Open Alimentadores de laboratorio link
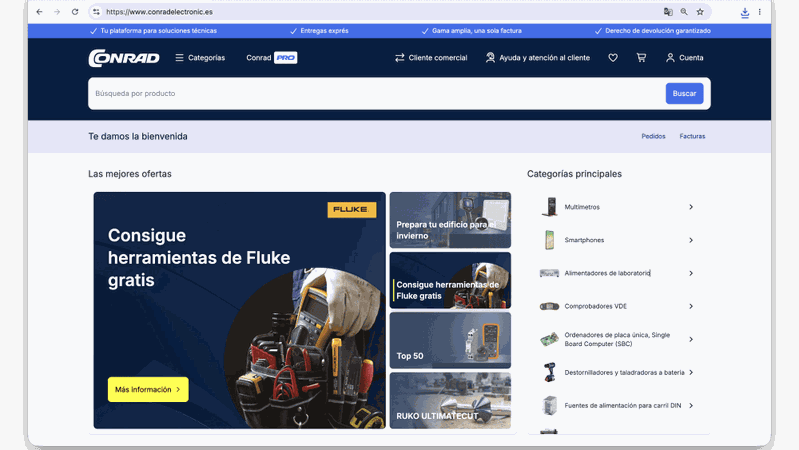The image size is (799, 450). click(x=607, y=273)
